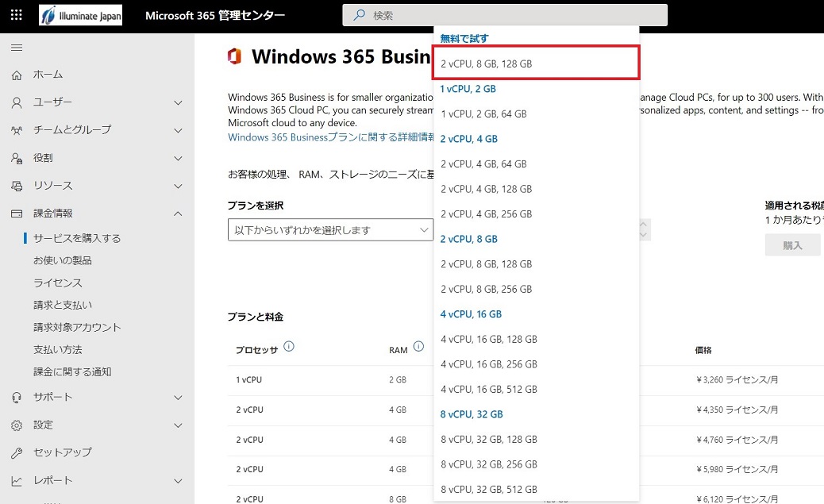
Task: Open ライセンス in the sidebar
Action: [x=58, y=283]
